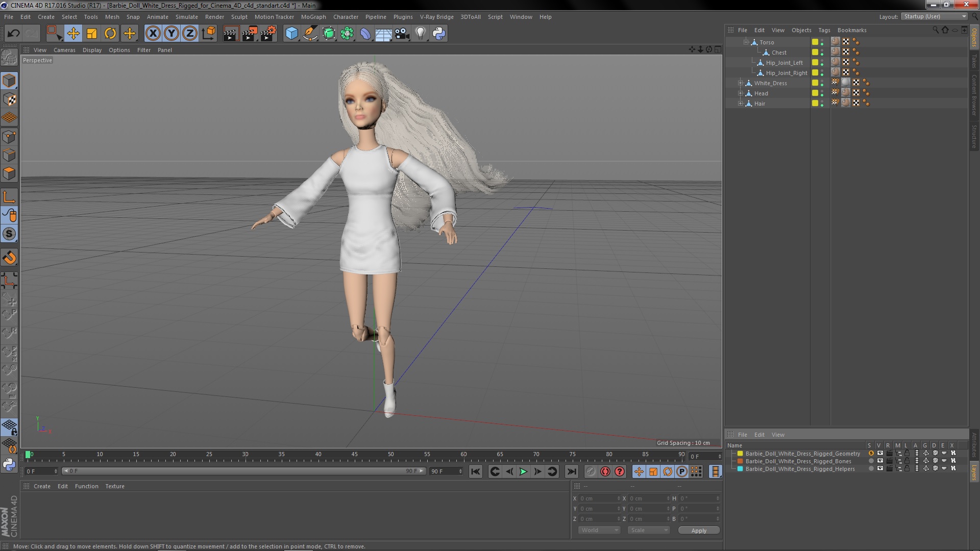Add a Cube primitive object
This screenshot has width=980, height=551.
click(291, 34)
